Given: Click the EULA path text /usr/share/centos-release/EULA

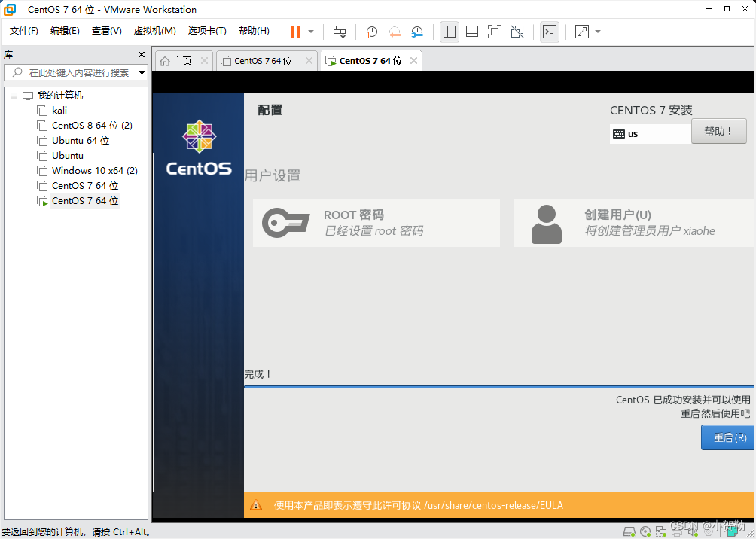Looking at the screenshot, I should click(x=493, y=505).
